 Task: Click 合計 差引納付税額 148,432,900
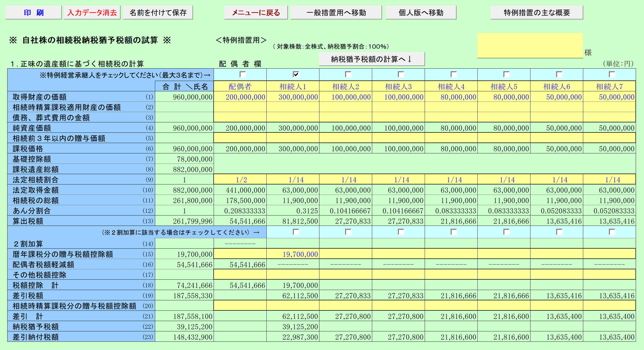click(x=184, y=337)
